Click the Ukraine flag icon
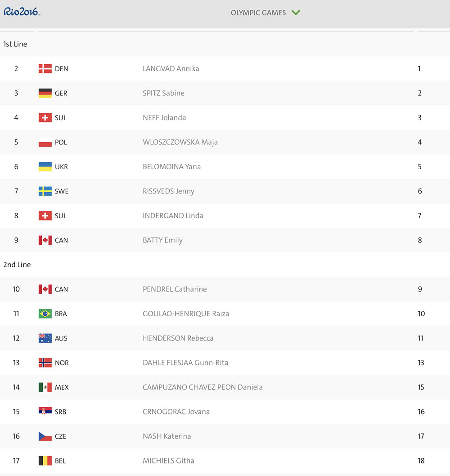Image resolution: width=450 pixels, height=476 pixels. click(45, 166)
